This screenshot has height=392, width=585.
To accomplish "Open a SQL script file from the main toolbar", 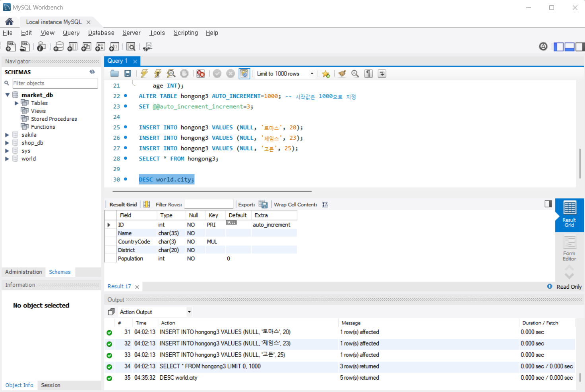I will [x=25, y=46].
